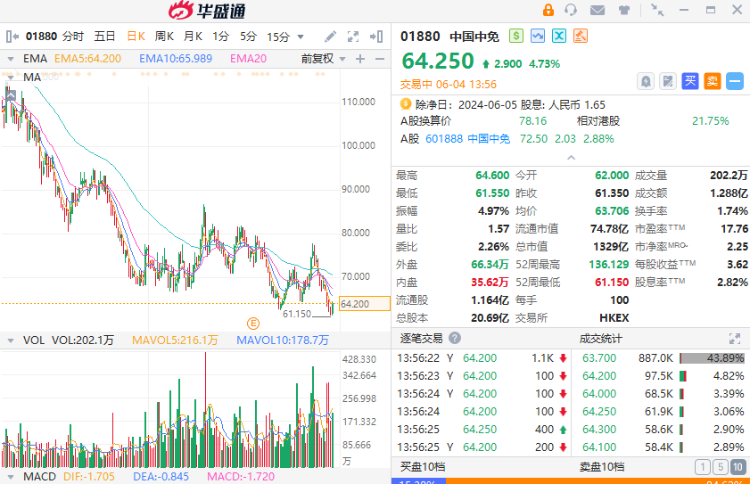Viewport: 750px width, 484px height.
Task: Open the EMA indicator dropdown arrow
Action: pyautogui.click(x=10, y=59)
